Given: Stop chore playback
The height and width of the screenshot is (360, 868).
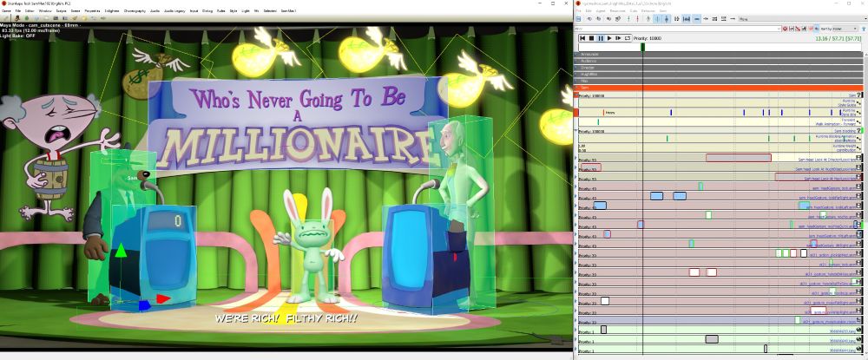Looking at the screenshot, I should tap(591, 38).
